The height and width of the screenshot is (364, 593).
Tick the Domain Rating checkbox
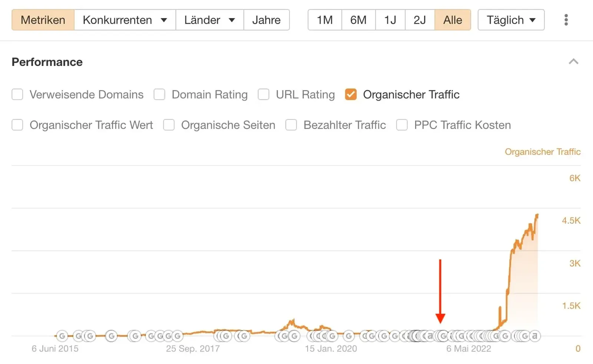tap(159, 95)
